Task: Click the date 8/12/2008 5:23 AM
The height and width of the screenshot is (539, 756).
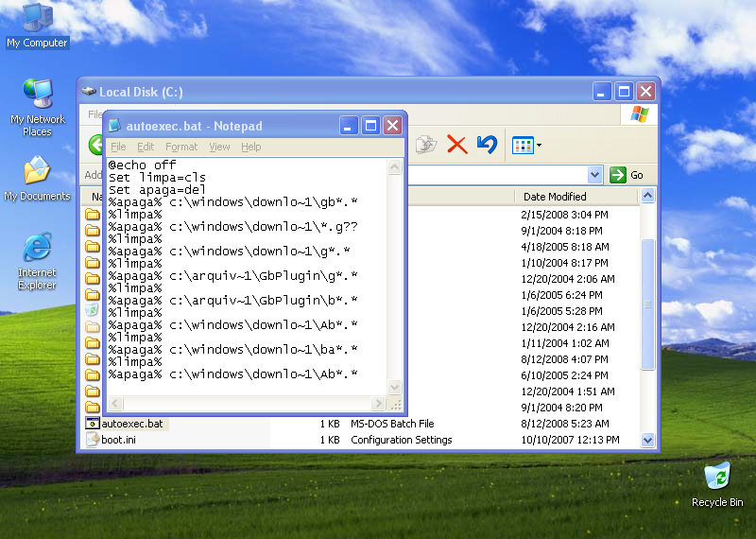Action: point(564,424)
